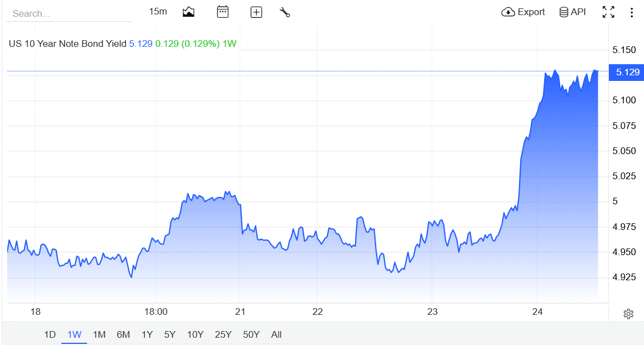Open the chart type area icon
Image resolution: width=644 pixels, height=345 pixels.
coord(189,12)
